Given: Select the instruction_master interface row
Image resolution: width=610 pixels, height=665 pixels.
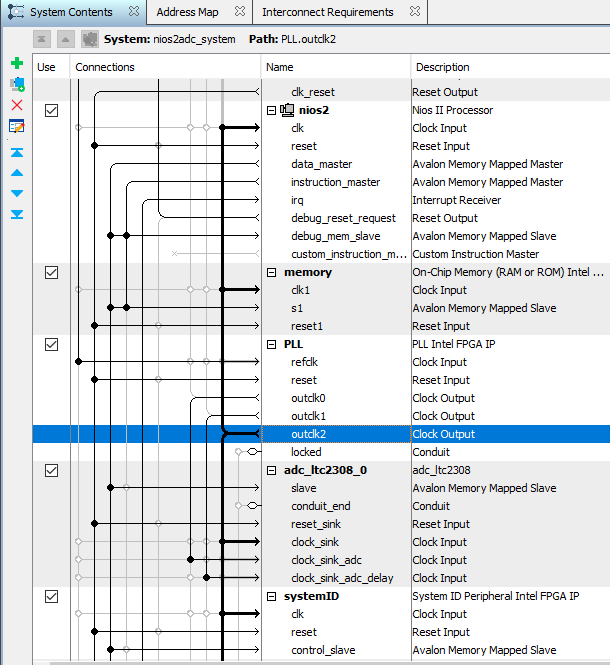Looking at the screenshot, I should tap(321, 182).
